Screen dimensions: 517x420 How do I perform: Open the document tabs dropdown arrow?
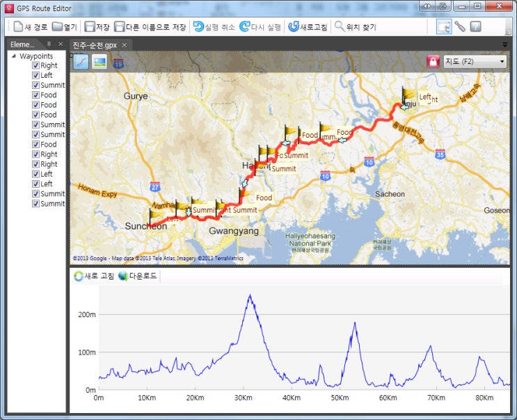click(x=505, y=45)
